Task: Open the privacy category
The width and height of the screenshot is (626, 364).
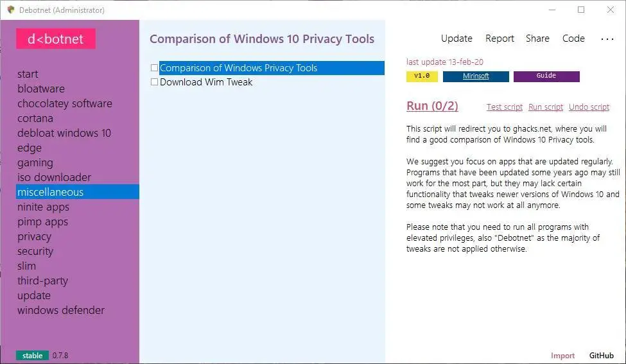Action: click(34, 237)
